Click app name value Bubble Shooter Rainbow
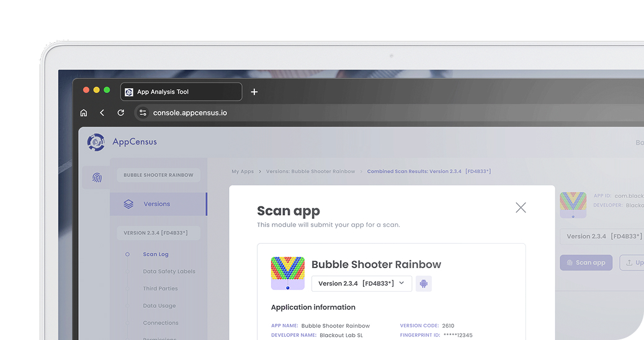This screenshot has height=340, width=644. tap(336, 326)
